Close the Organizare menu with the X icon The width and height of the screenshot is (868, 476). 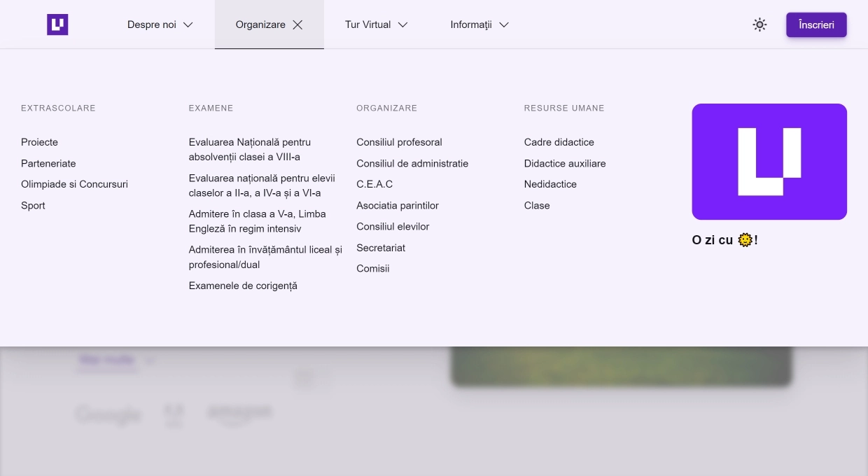[297, 24]
